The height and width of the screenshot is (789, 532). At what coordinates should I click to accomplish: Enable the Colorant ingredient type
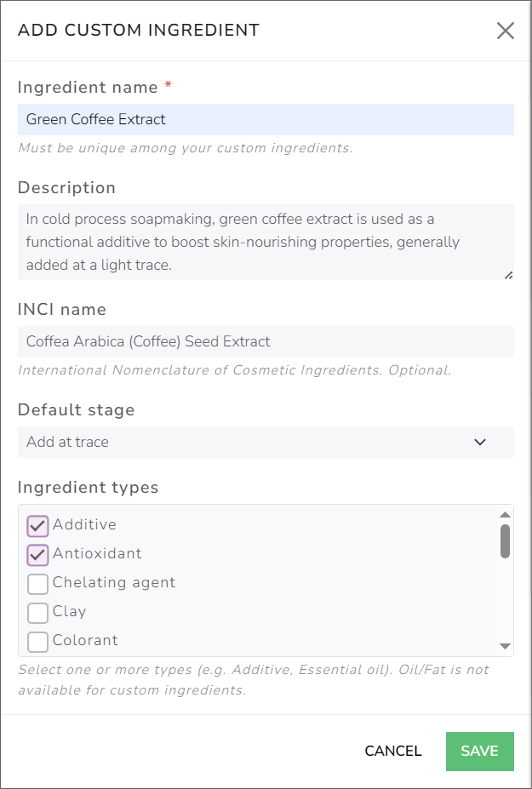(x=37, y=641)
